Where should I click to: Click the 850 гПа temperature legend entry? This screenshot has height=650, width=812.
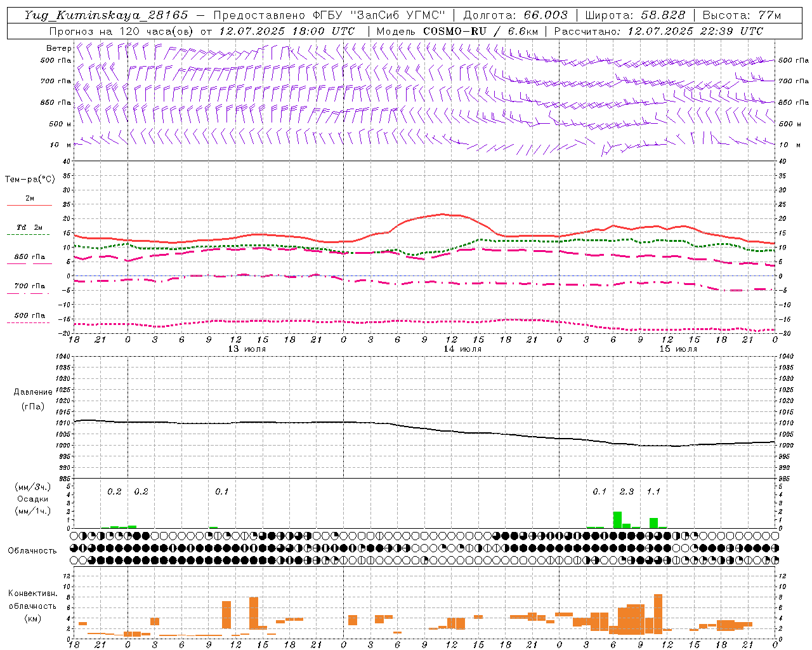(30, 259)
